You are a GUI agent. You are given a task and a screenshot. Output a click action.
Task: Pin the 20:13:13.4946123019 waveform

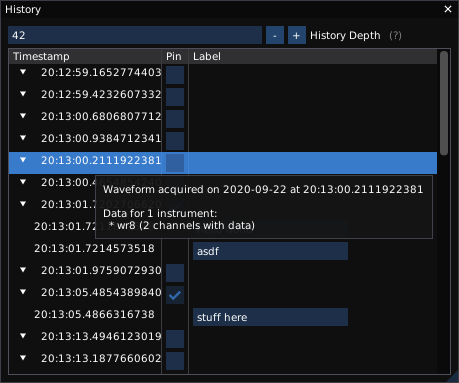[175, 339]
